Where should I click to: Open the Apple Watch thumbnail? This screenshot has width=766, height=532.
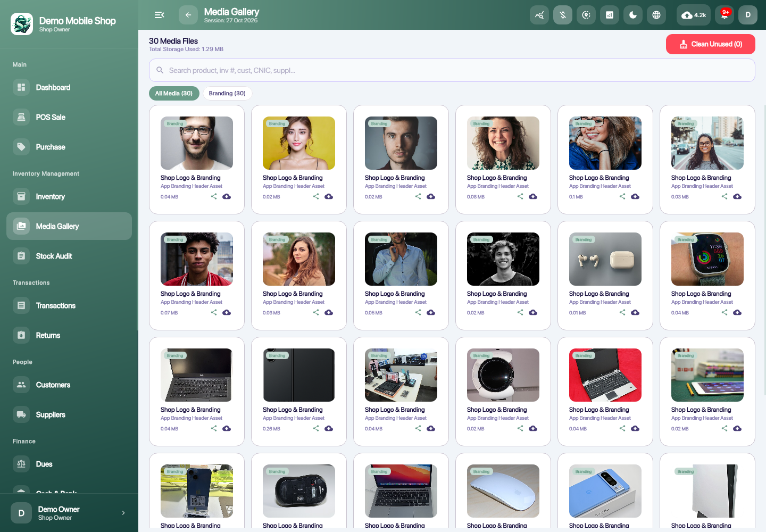tap(707, 259)
